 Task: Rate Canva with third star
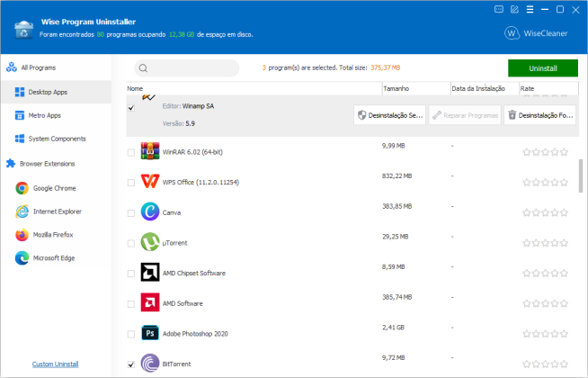[545, 212]
